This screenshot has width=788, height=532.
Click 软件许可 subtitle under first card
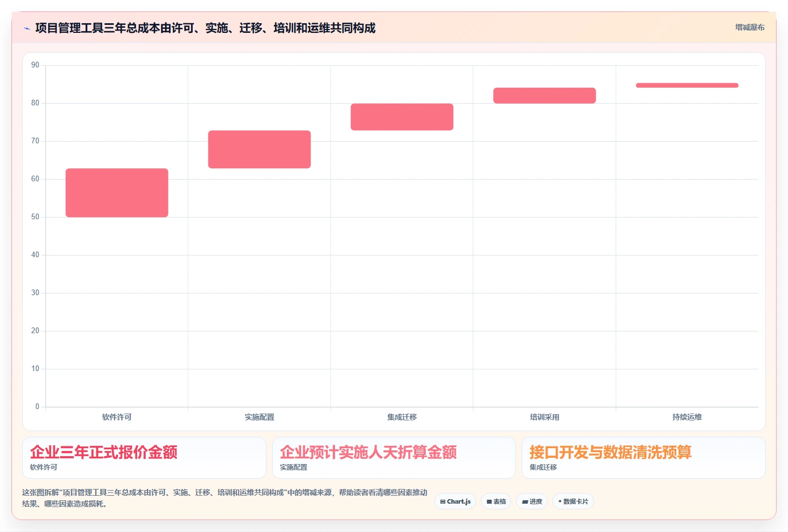[x=44, y=467]
